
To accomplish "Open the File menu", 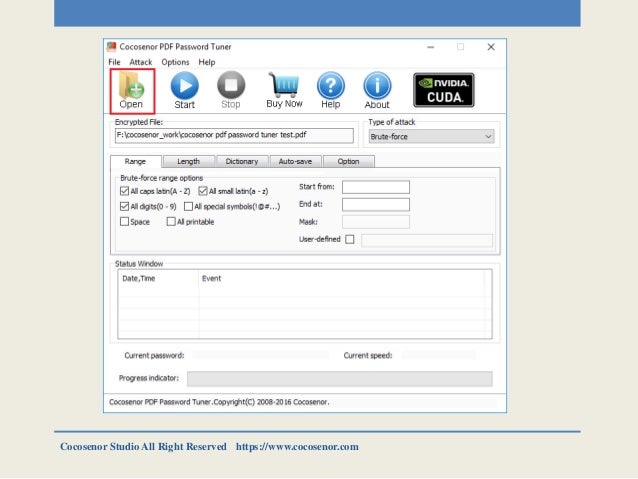I will click(114, 62).
